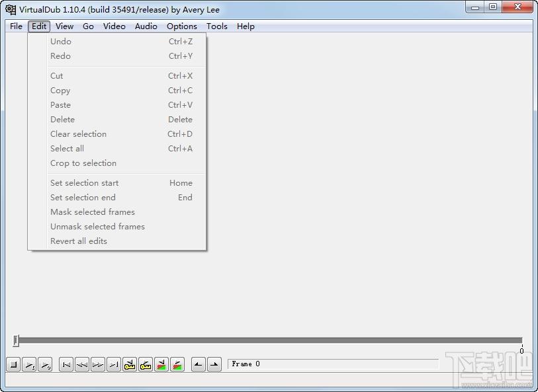Go to next keyframe icon
The width and height of the screenshot is (538, 392).
[146, 365]
